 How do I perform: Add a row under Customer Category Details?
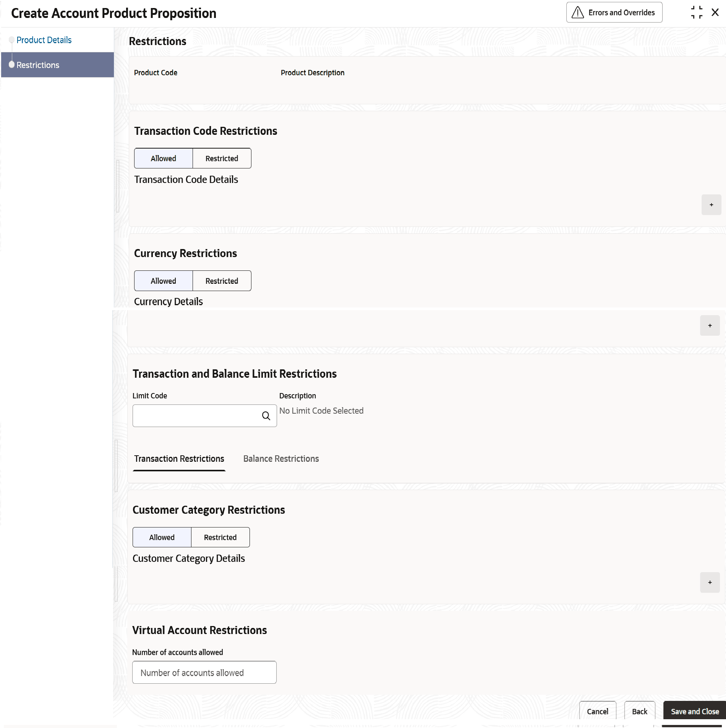[x=710, y=582]
